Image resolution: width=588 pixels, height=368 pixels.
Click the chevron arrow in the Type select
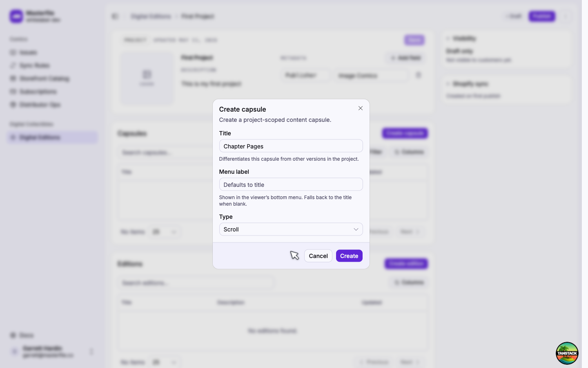point(356,229)
